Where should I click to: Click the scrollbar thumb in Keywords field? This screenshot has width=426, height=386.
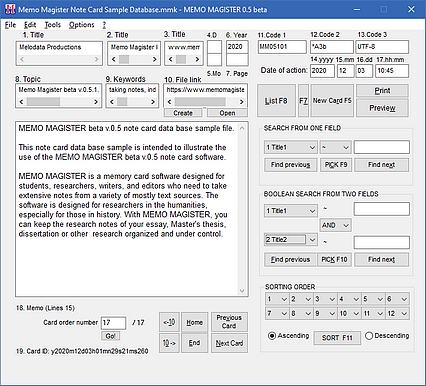[x=122, y=102]
